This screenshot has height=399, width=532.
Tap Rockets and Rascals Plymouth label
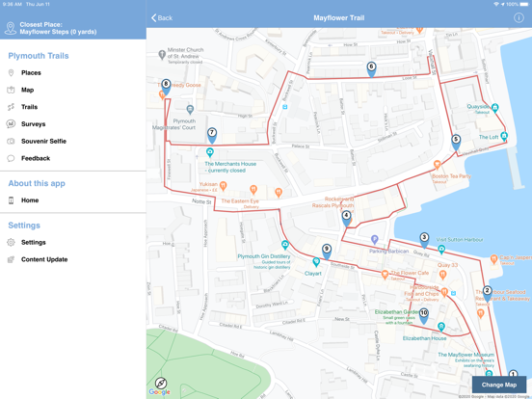click(333, 202)
